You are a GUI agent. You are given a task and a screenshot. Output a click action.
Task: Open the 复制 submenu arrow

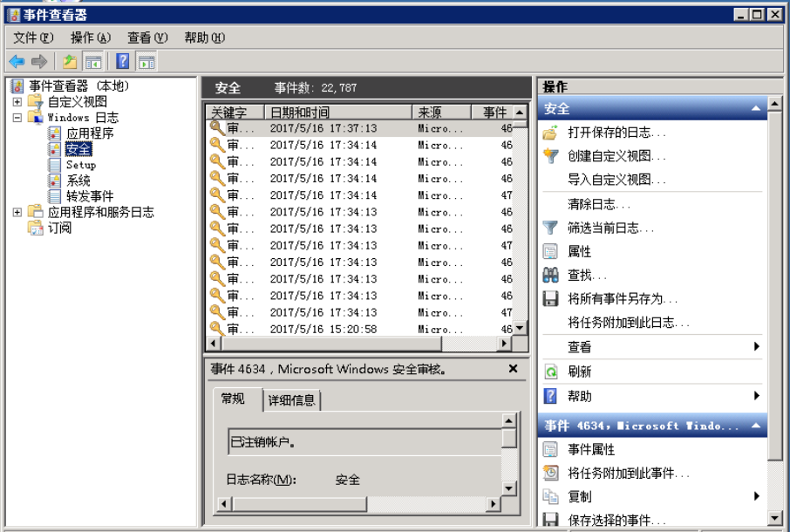pyautogui.click(x=756, y=495)
